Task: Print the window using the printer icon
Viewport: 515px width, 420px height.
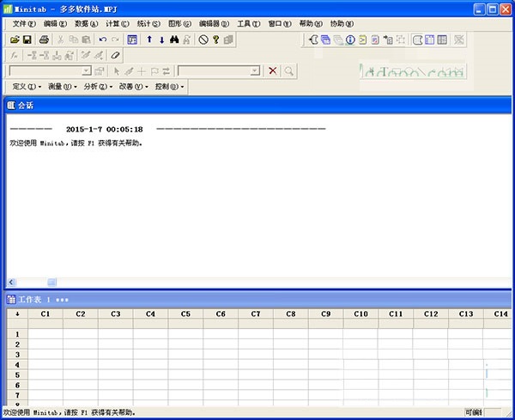Action: tap(44, 40)
